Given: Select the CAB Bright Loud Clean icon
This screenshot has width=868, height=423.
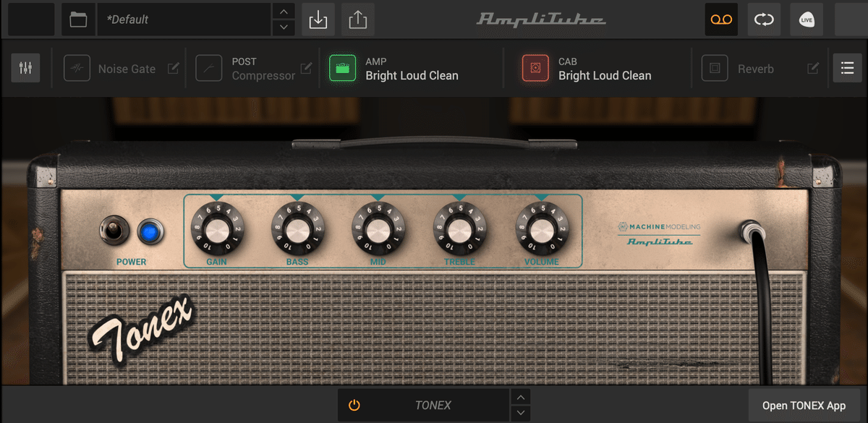Looking at the screenshot, I should pos(535,68).
